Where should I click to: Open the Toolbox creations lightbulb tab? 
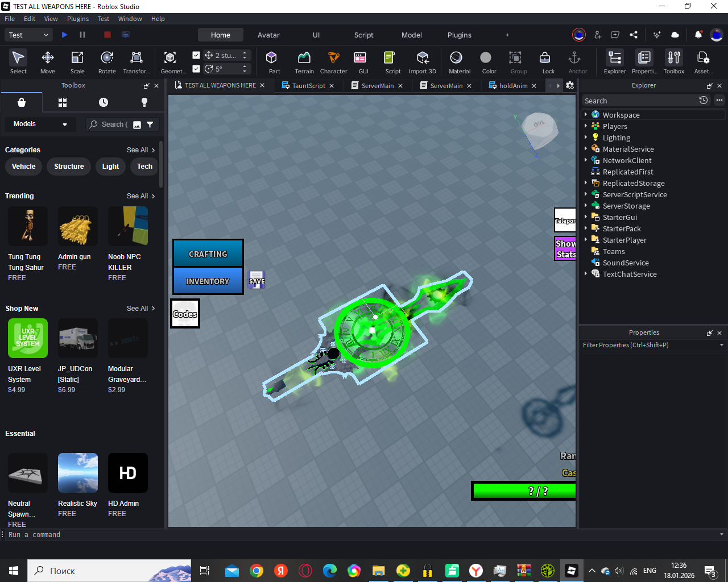pyautogui.click(x=144, y=102)
